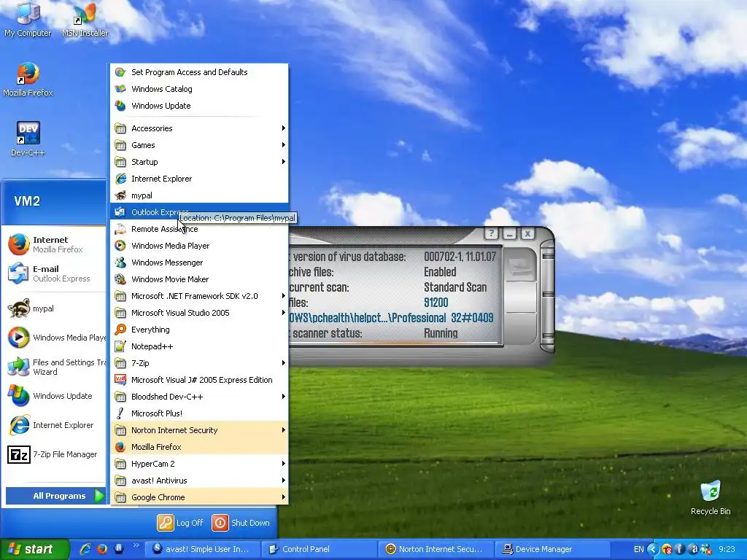Click the Log Off button
The image size is (747, 560).
click(180, 523)
